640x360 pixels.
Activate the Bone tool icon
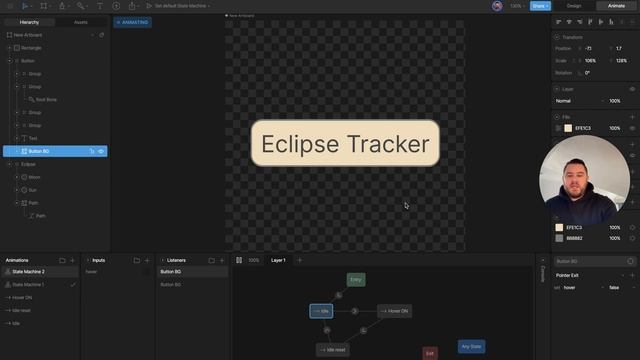(80, 6)
